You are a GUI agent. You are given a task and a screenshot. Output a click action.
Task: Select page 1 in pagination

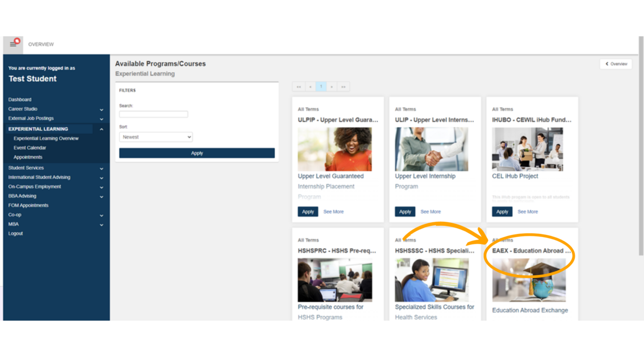321,87
